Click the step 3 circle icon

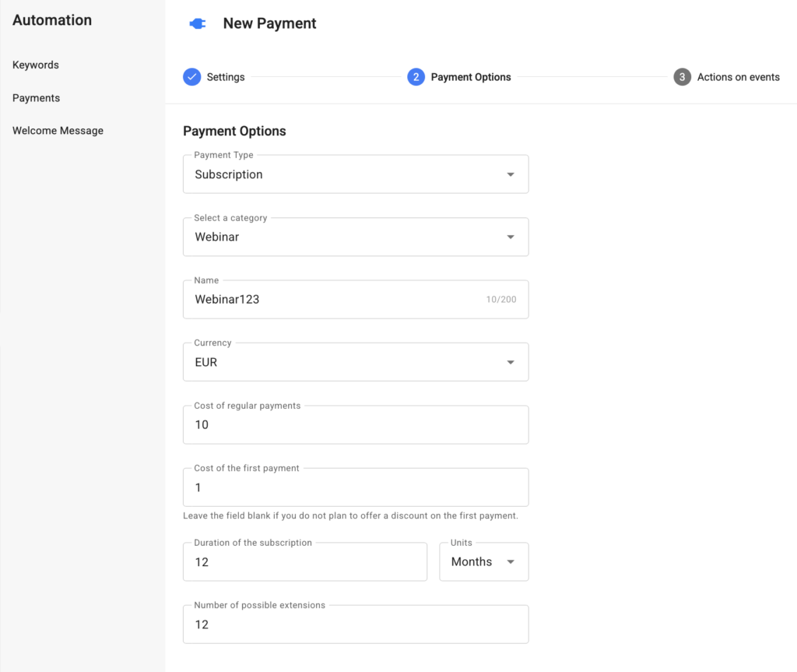(682, 77)
